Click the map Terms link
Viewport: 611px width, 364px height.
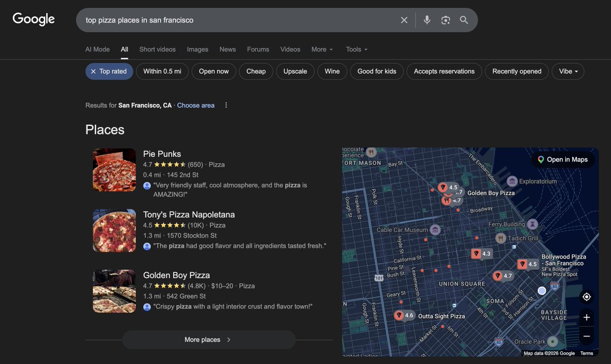pos(587,353)
